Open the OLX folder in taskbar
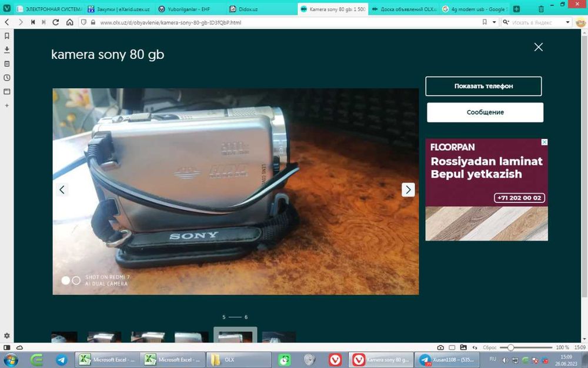The height and width of the screenshot is (368, 588). click(x=239, y=360)
